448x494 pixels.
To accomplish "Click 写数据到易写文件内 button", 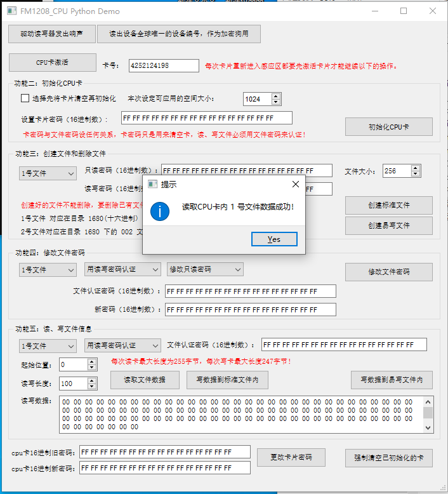I will tap(392, 380).
